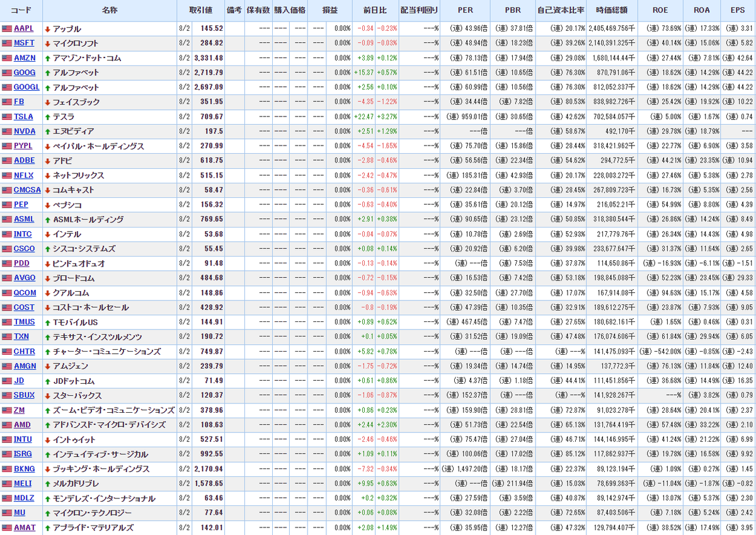The height and width of the screenshot is (535, 756).
Task: Click AAPL's 取引値 value 145.52
Action: coord(211,29)
